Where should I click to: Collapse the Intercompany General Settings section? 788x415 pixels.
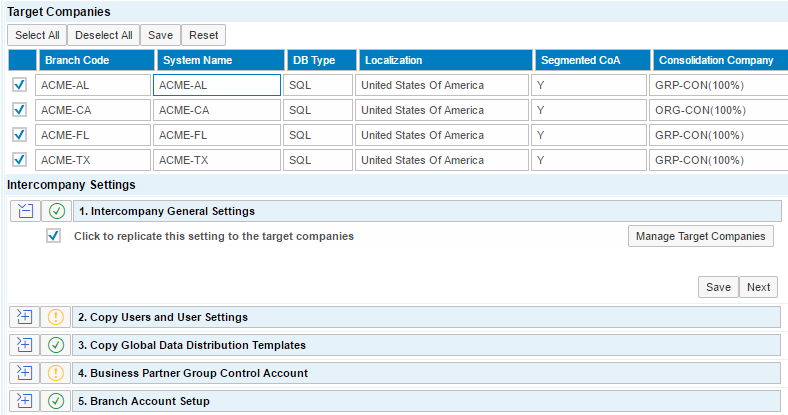click(25, 211)
